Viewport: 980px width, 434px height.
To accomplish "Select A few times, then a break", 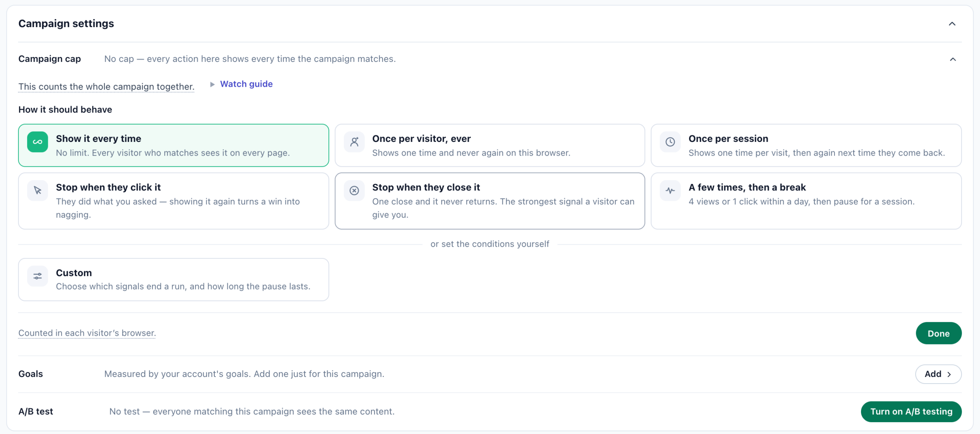I will coord(806,201).
